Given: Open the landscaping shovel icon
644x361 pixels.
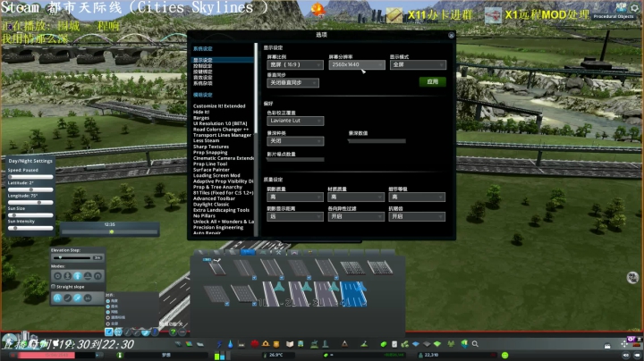Looking at the screenshot, I should (364, 344).
